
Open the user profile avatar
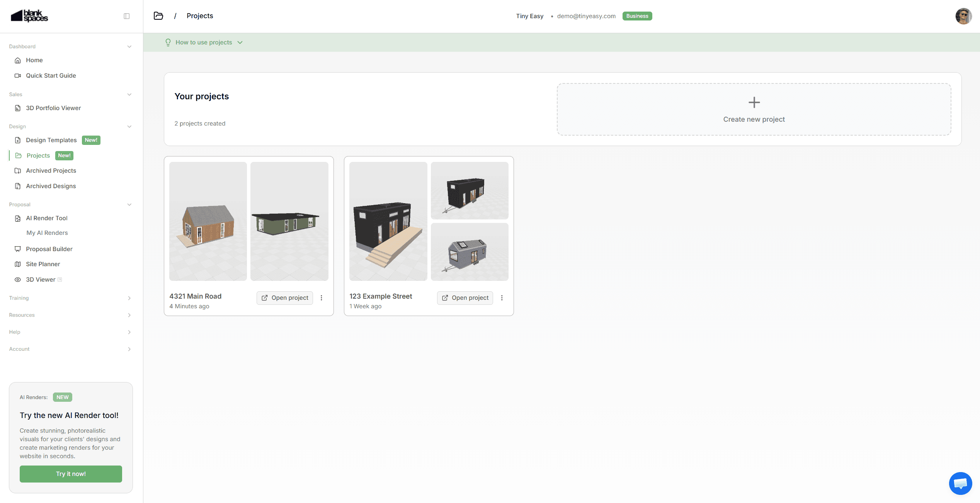[x=963, y=16]
